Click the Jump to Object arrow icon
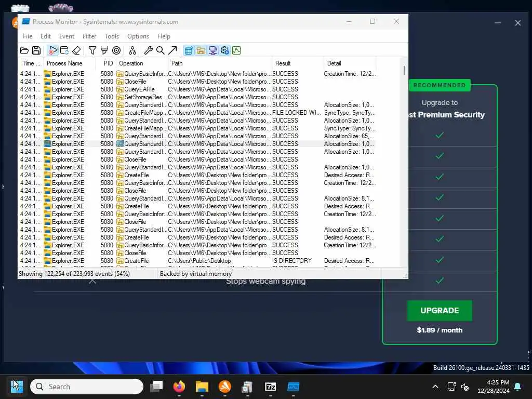 pyautogui.click(x=172, y=50)
